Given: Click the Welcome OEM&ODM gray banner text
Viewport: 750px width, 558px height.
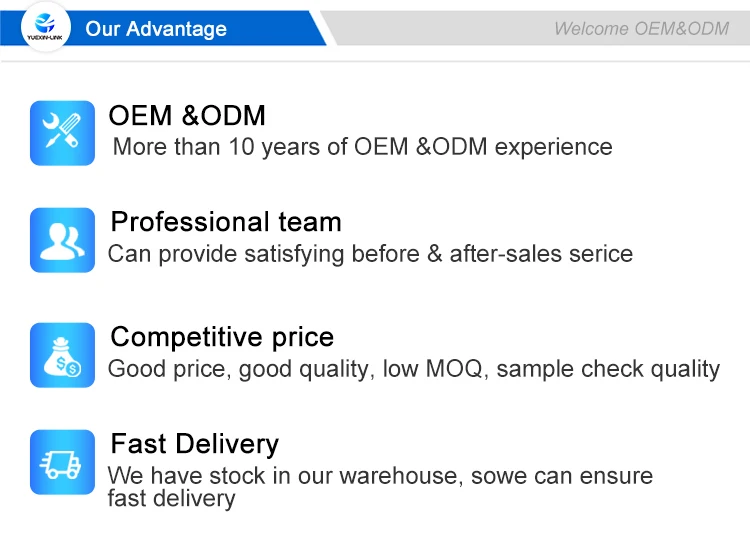Looking at the screenshot, I should coord(641,29).
